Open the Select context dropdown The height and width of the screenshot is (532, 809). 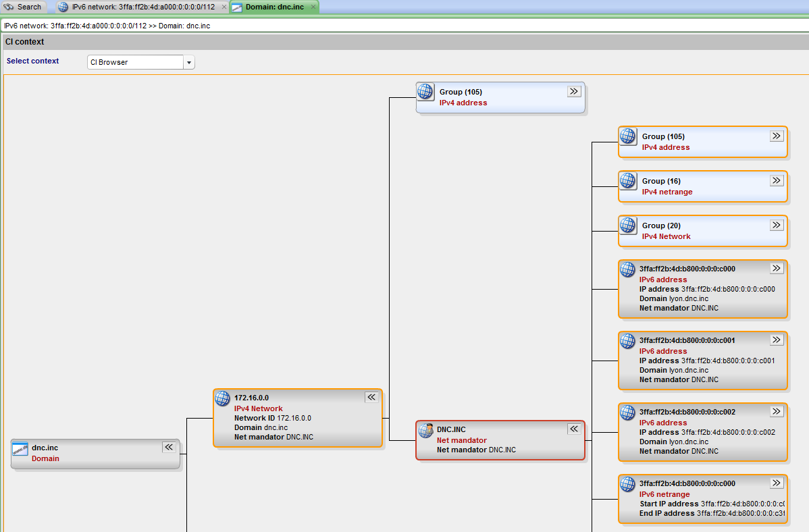189,62
